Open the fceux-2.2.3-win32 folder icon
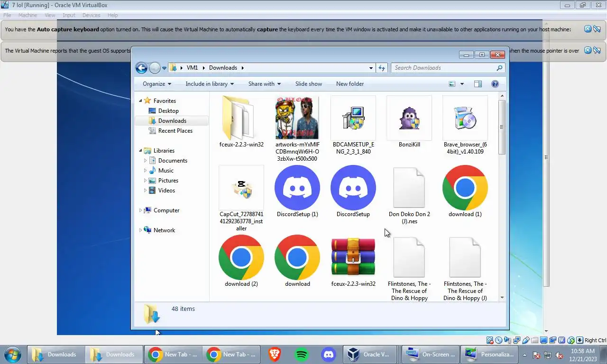The image size is (607, 364). [241, 118]
